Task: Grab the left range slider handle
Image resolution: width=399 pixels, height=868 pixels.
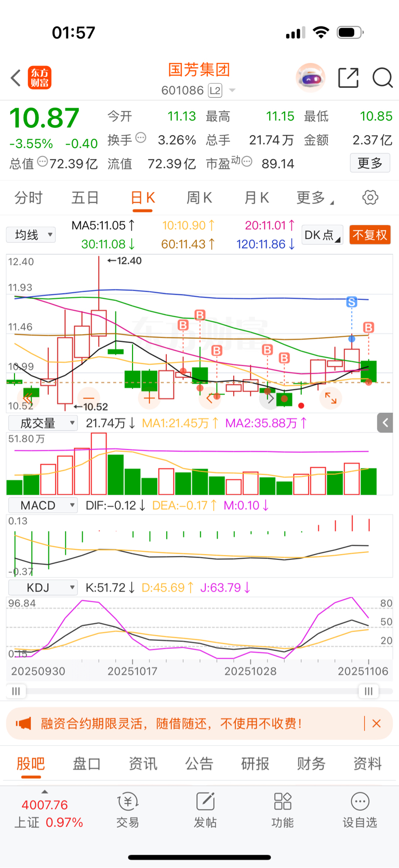Action: 16,691
